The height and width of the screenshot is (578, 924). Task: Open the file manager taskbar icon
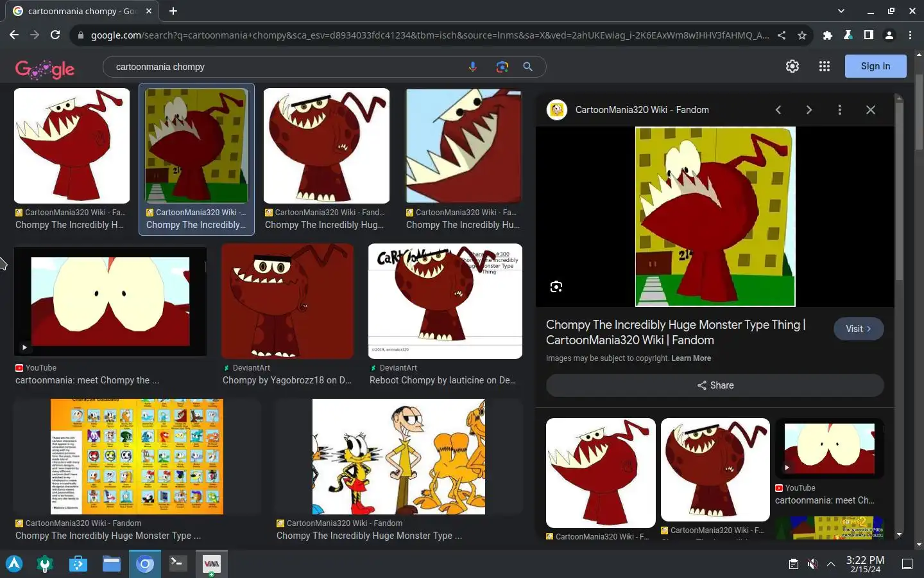112,564
